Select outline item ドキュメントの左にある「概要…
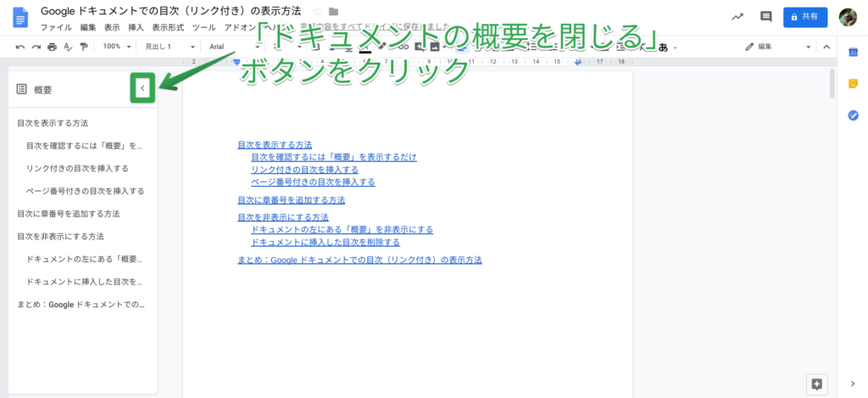Viewport: 868px width, 398px height. (85, 259)
